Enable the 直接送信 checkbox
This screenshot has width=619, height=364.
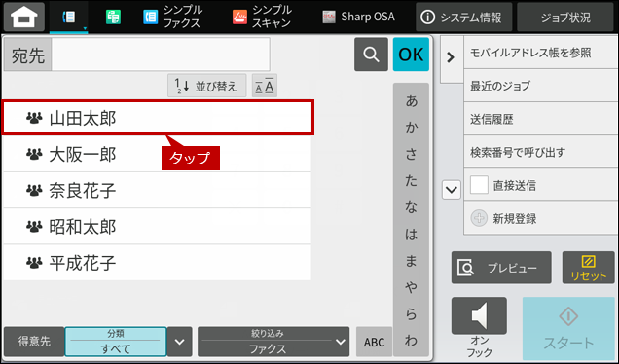(479, 185)
